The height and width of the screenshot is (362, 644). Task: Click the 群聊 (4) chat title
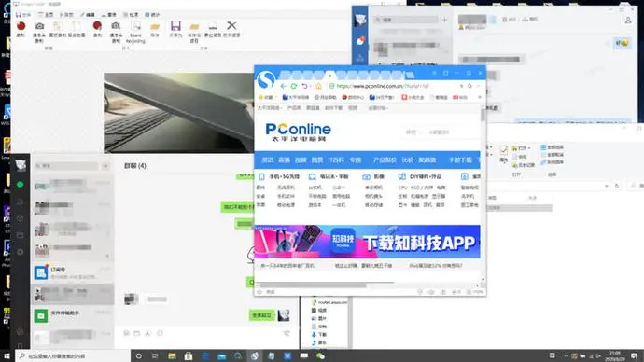(135, 166)
